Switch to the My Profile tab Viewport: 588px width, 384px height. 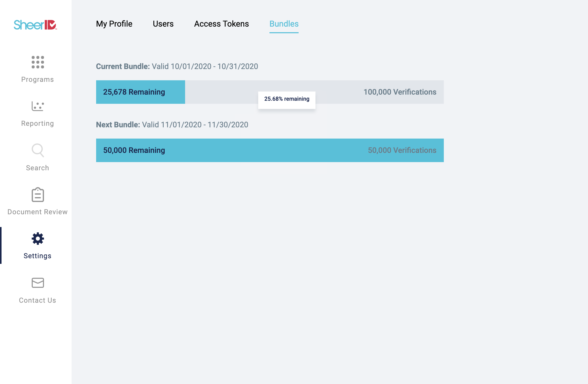click(x=114, y=24)
